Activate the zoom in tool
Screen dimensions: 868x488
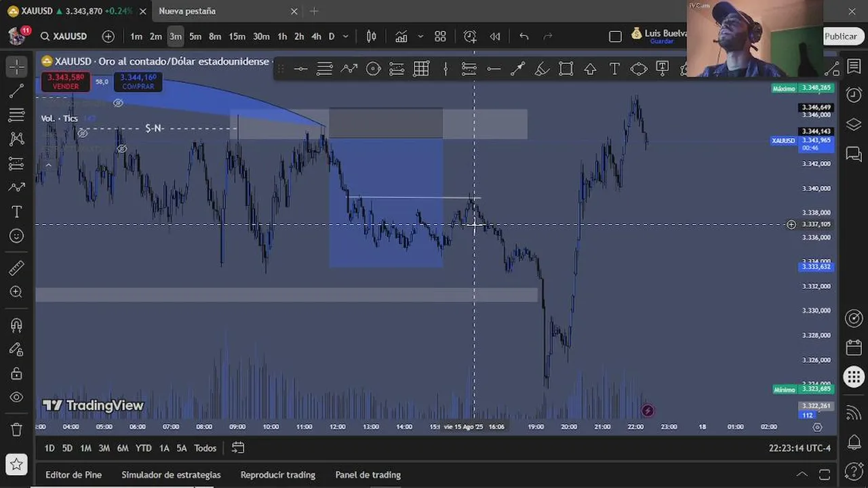(x=16, y=292)
